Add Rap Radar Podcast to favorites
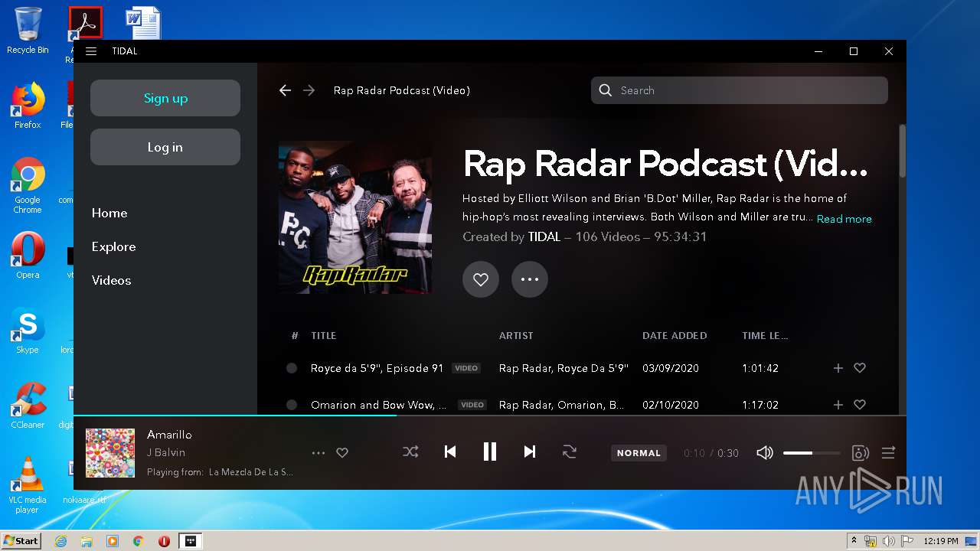This screenshot has width=980, height=551. [x=481, y=279]
